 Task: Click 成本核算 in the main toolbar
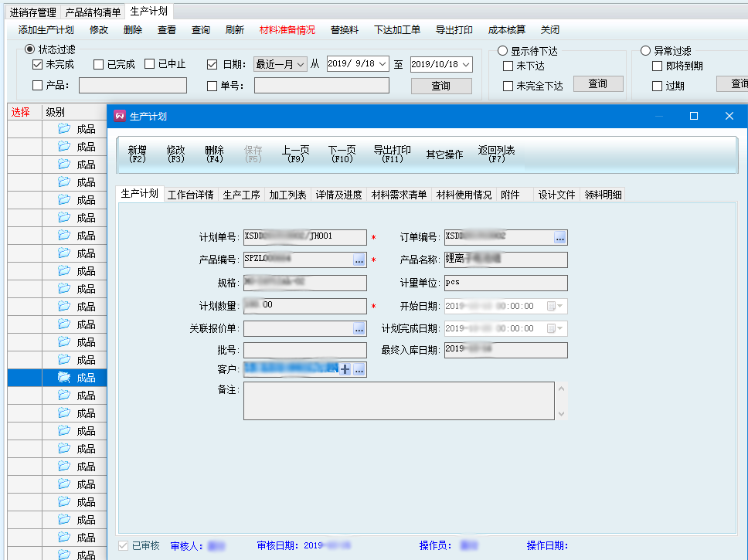click(x=507, y=29)
